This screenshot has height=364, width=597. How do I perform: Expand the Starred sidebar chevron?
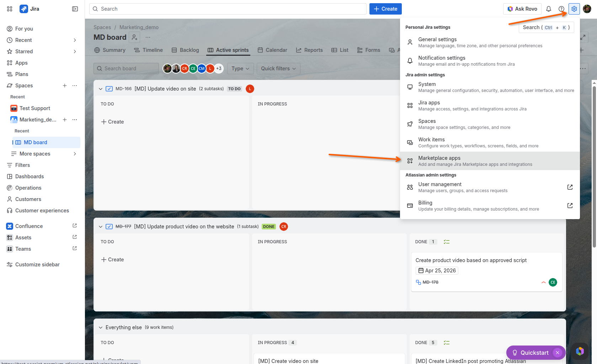pos(75,51)
